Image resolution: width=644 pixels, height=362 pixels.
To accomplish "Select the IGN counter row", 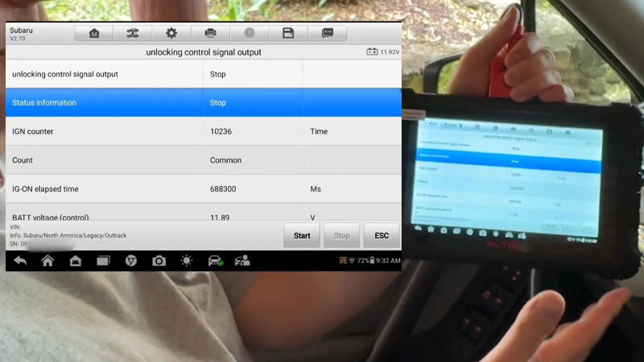I will tap(203, 131).
